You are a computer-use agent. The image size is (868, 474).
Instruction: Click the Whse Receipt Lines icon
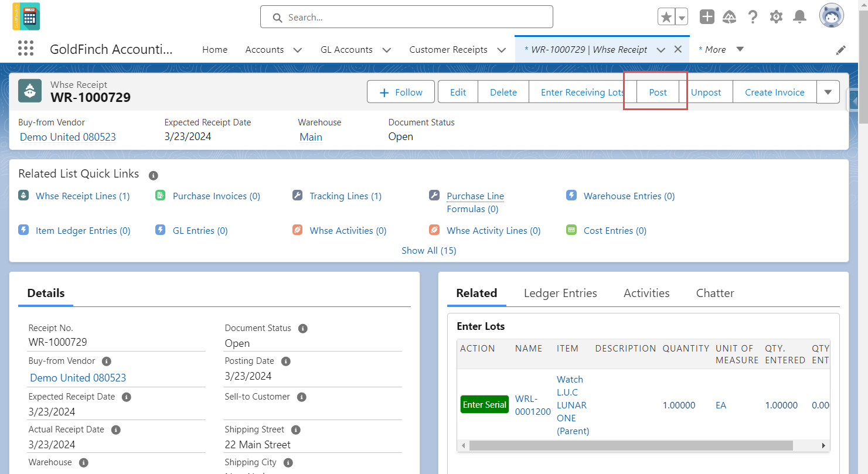click(x=23, y=196)
